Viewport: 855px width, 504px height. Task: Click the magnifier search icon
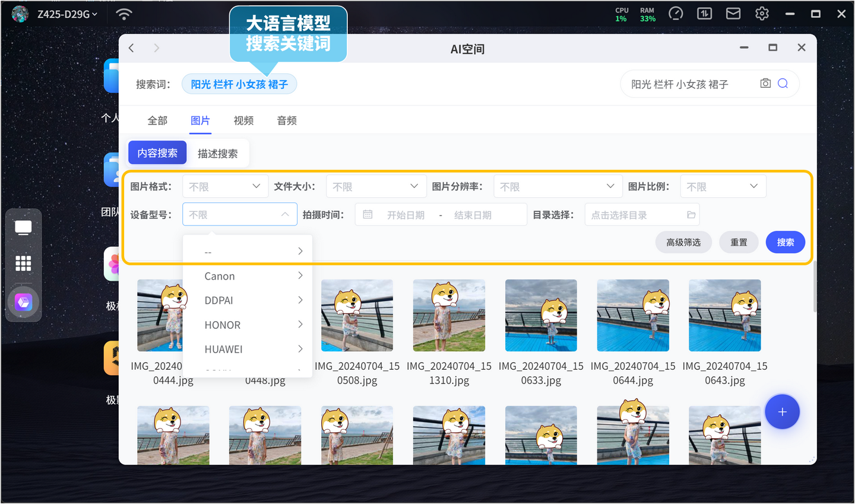783,84
